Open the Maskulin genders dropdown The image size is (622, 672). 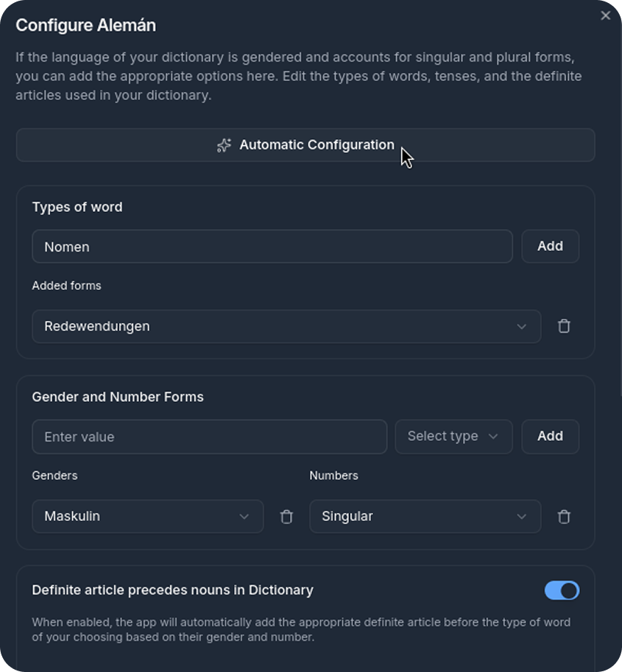[x=147, y=516]
